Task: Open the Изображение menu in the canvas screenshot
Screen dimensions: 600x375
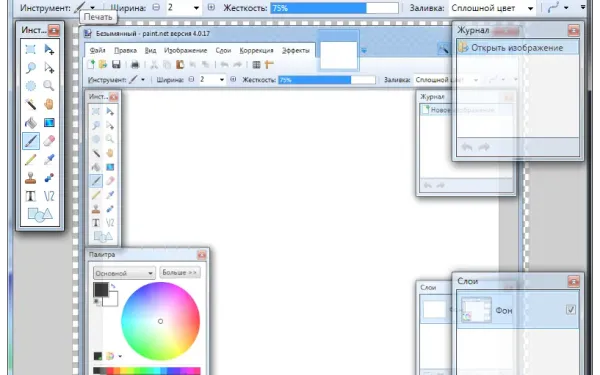Action: pyautogui.click(x=185, y=50)
